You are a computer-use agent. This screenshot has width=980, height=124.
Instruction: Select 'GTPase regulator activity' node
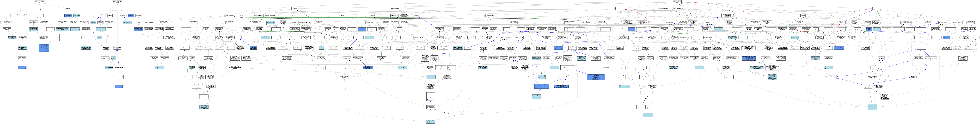7,29
